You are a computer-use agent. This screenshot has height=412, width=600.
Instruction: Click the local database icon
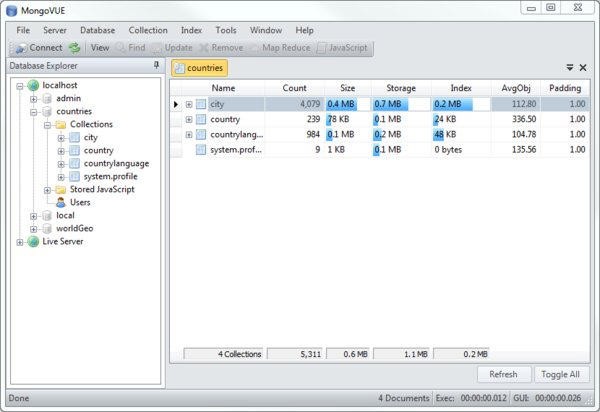click(47, 216)
